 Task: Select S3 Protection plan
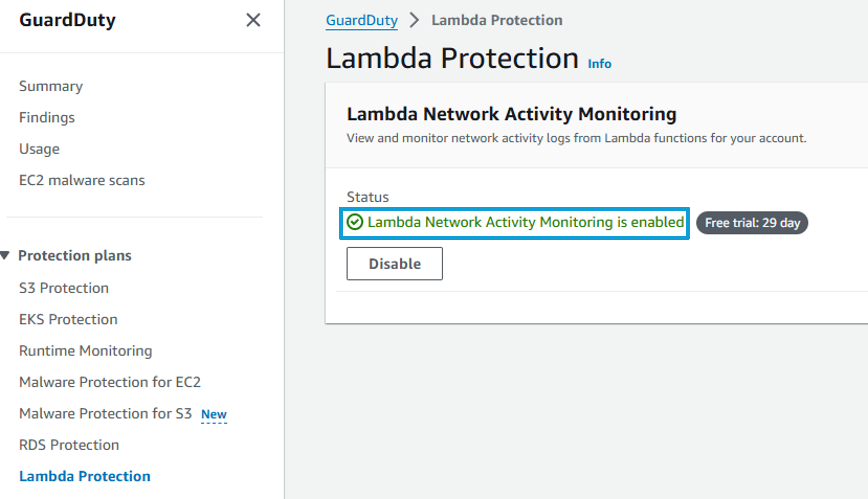[64, 288]
